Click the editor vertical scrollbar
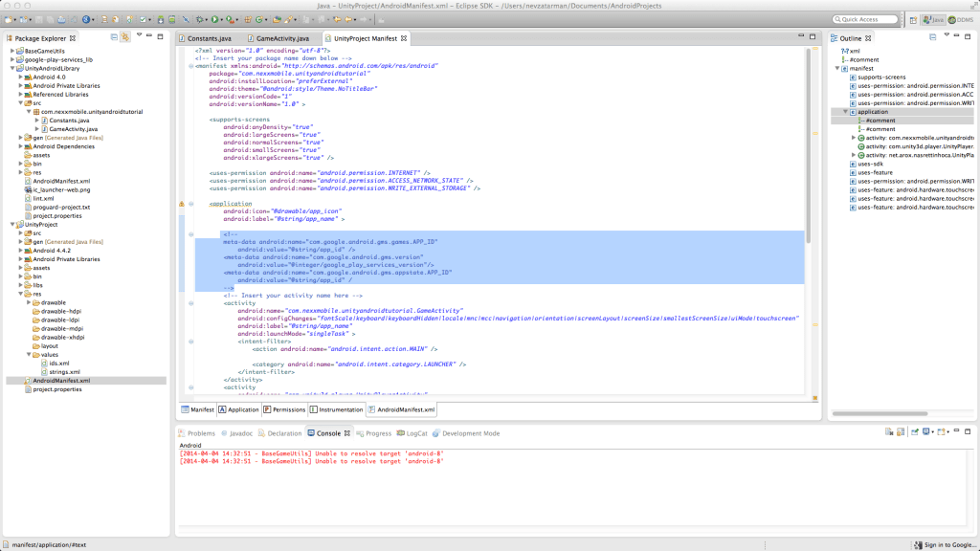Viewport: 980px width, 551px height. click(809, 143)
